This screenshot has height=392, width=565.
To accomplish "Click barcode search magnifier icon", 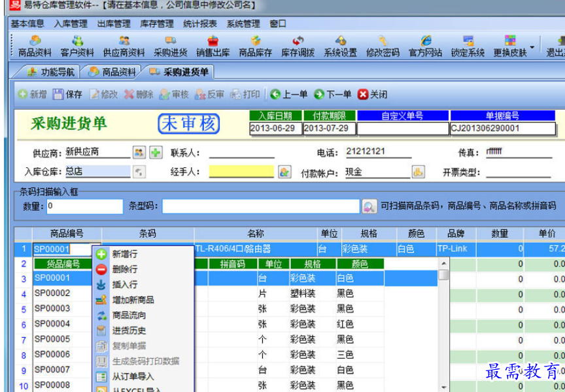I will point(369,206).
